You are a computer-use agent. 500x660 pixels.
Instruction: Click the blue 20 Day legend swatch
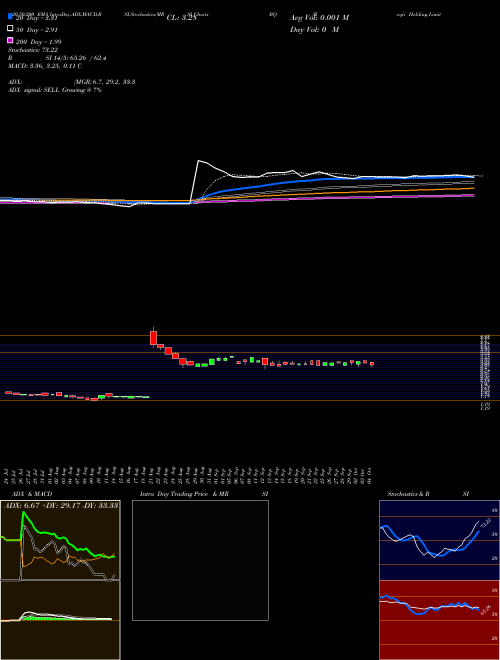10,16
